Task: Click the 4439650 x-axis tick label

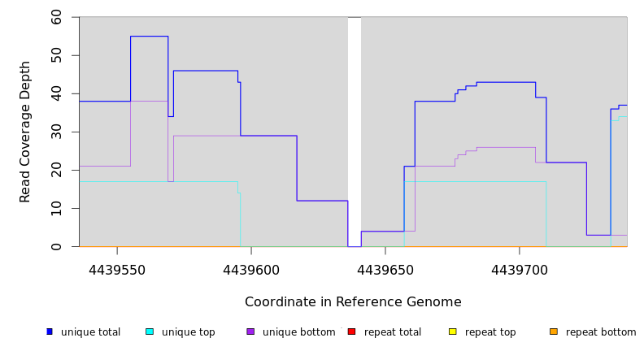Action: 385,270
